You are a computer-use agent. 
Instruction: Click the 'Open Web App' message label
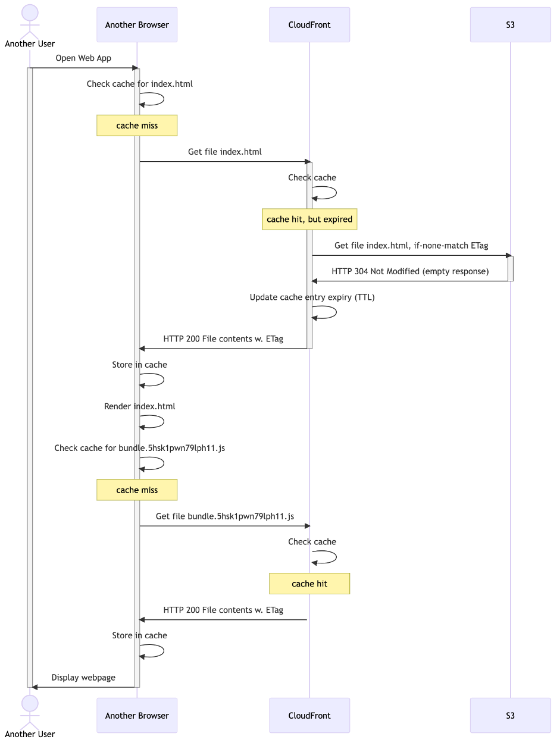tap(83, 58)
